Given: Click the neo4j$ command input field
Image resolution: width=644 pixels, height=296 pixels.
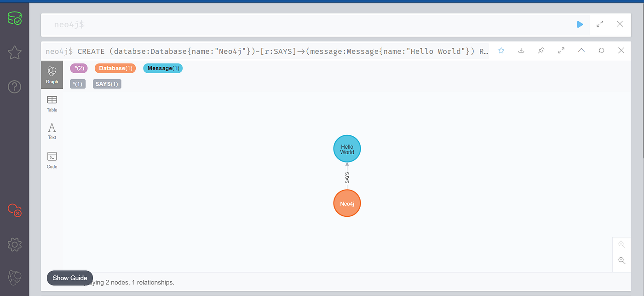Looking at the screenshot, I should [x=276, y=24].
